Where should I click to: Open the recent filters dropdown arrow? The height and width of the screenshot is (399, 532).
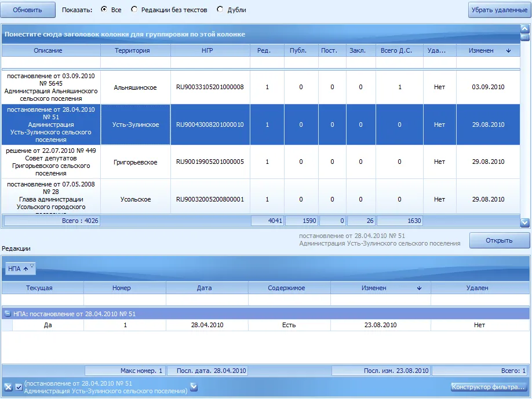coord(194,386)
